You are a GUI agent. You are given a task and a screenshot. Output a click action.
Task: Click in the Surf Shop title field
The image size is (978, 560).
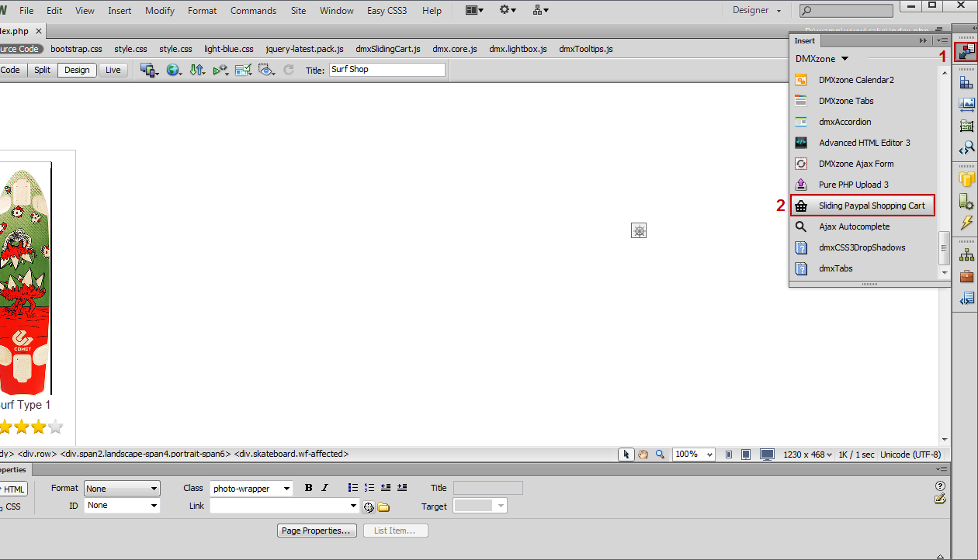pos(387,70)
